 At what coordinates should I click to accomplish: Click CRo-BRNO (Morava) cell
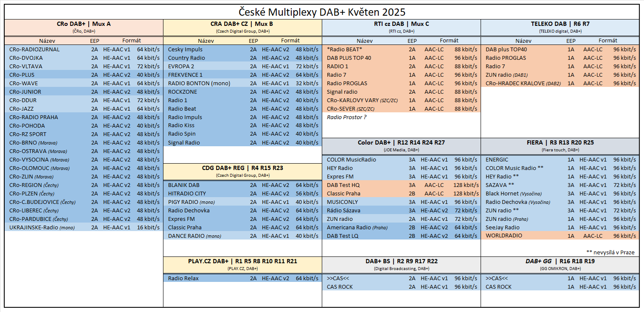[x=33, y=142]
